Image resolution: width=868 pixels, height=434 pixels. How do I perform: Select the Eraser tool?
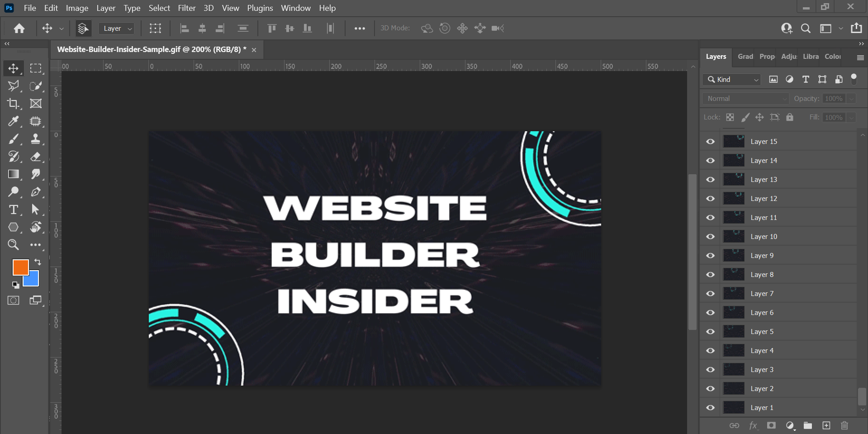pyautogui.click(x=36, y=157)
